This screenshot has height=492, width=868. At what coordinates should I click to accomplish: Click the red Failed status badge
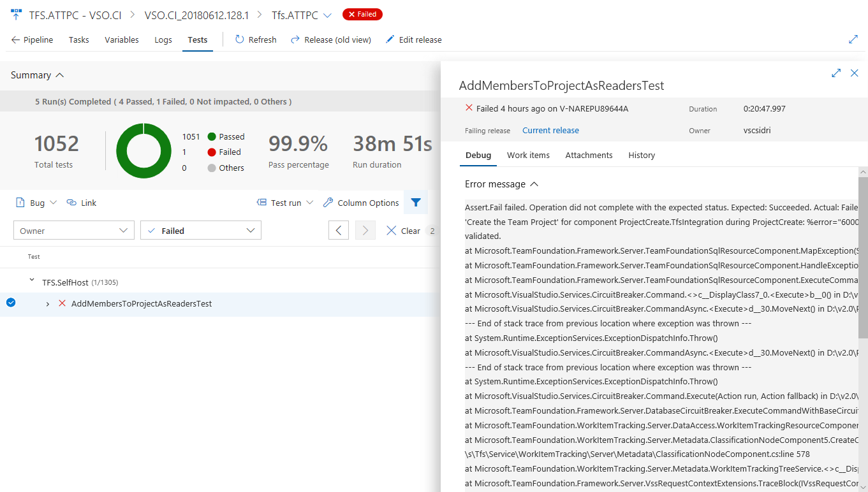click(362, 14)
